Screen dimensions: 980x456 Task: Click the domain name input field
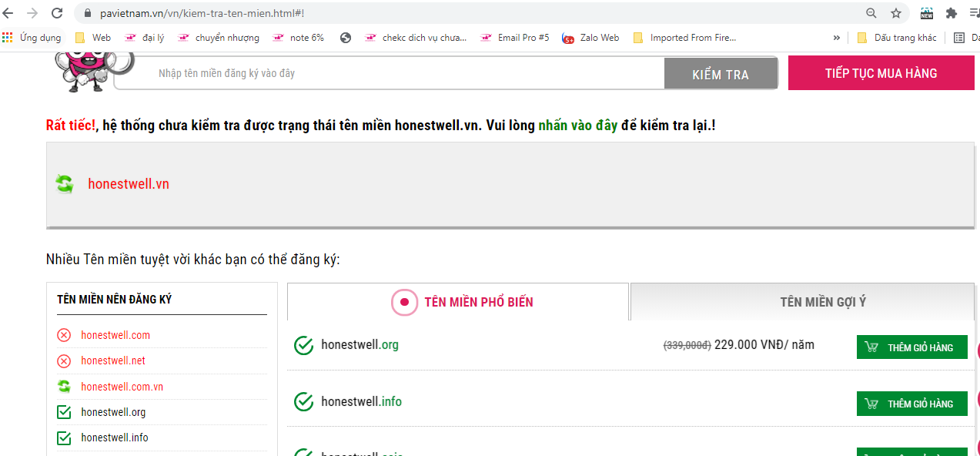pos(390,73)
